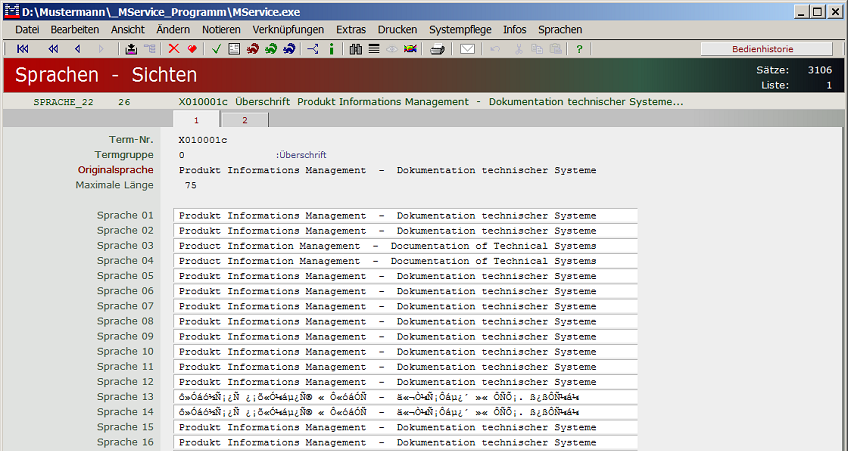The height and width of the screenshot is (451, 848).
Task: Click the Sprache 13 text field
Action: click(405, 397)
